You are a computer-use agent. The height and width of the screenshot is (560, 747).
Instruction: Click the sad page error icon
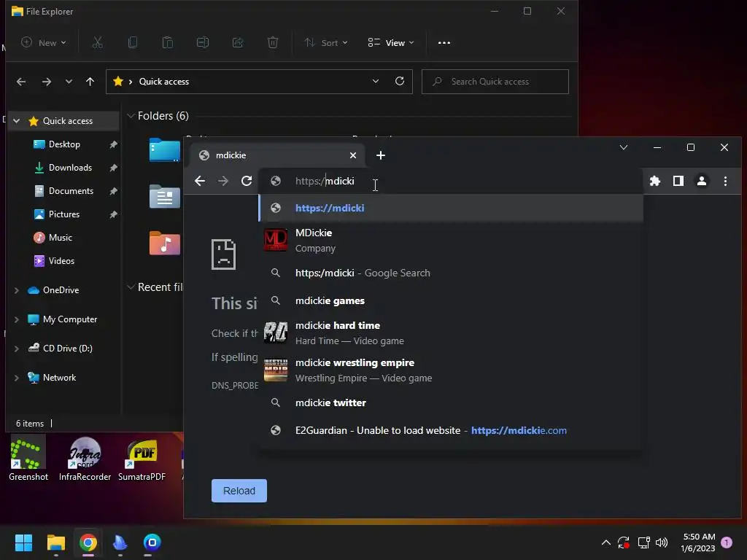223,254
